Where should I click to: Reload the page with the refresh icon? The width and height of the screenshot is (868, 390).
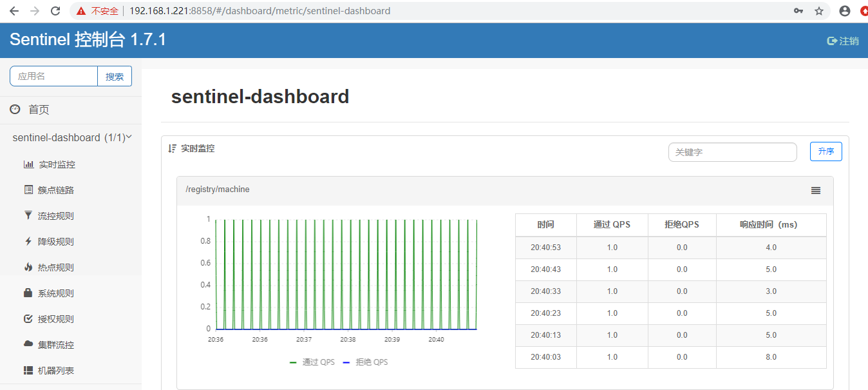56,11
